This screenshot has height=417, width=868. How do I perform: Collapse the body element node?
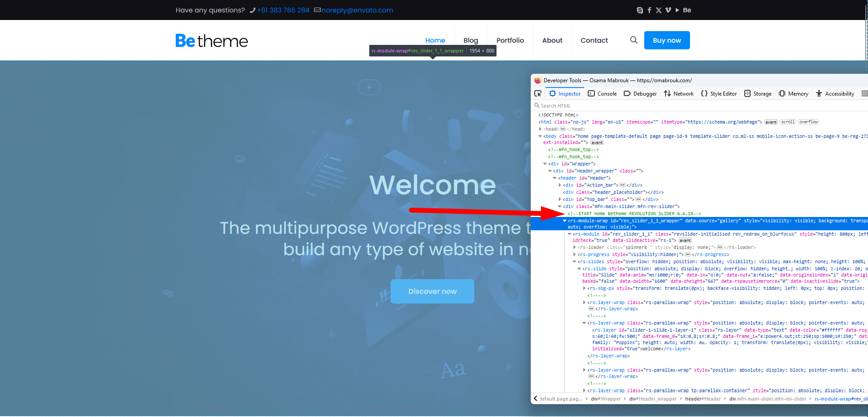540,136
